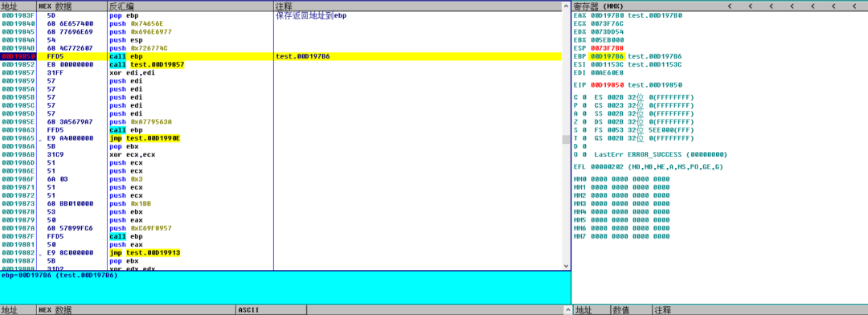868x315 pixels.
Task: Click the 注释 column header in stack pane
Action: point(663,310)
